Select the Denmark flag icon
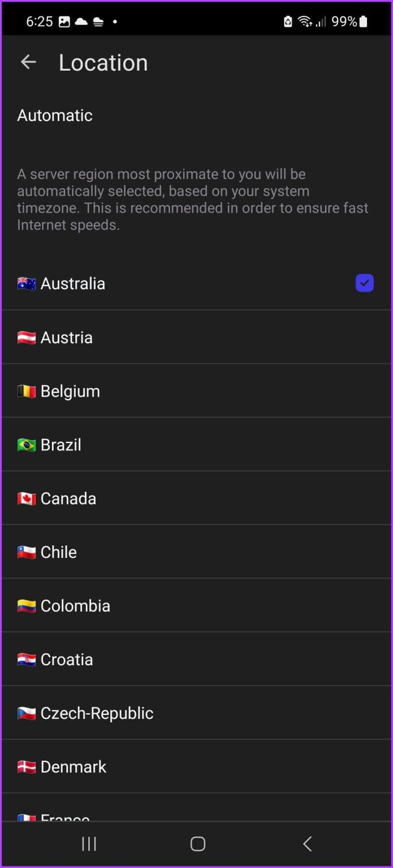This screenshot has width=393, height=868. click(25, 766)
